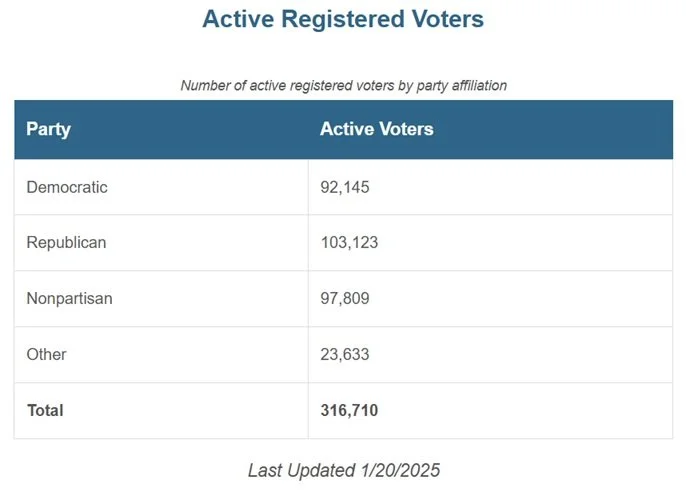Click the word Voters in the title
The width and height of the screenshot is (686, 504).
coord(448,19)
